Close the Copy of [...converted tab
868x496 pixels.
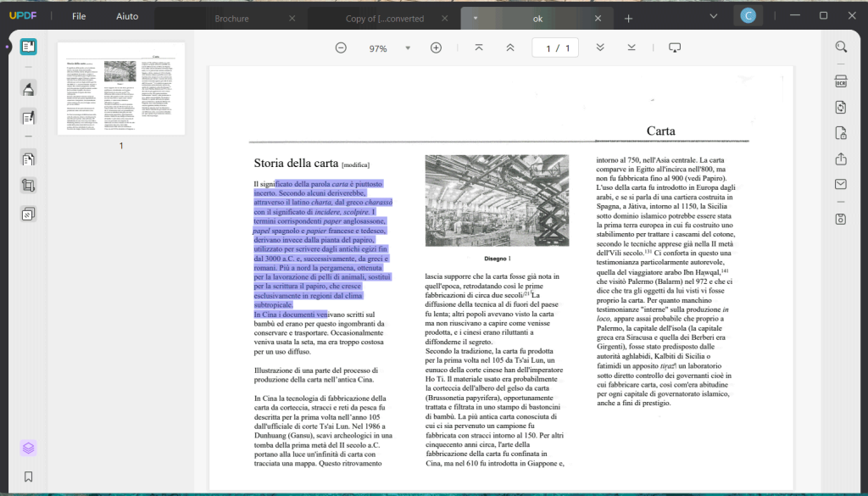tap(444, 19)
